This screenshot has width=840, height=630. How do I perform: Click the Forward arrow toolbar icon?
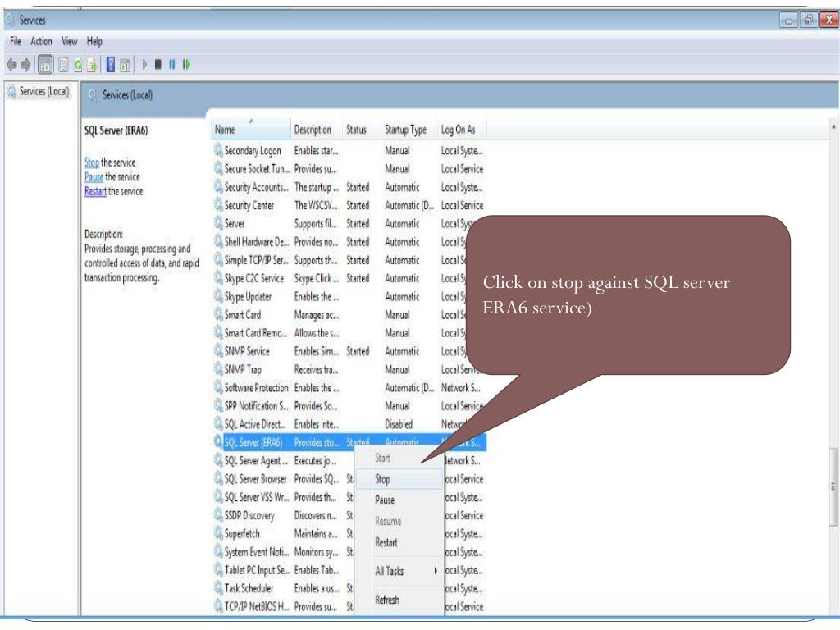tap(25, 65)
